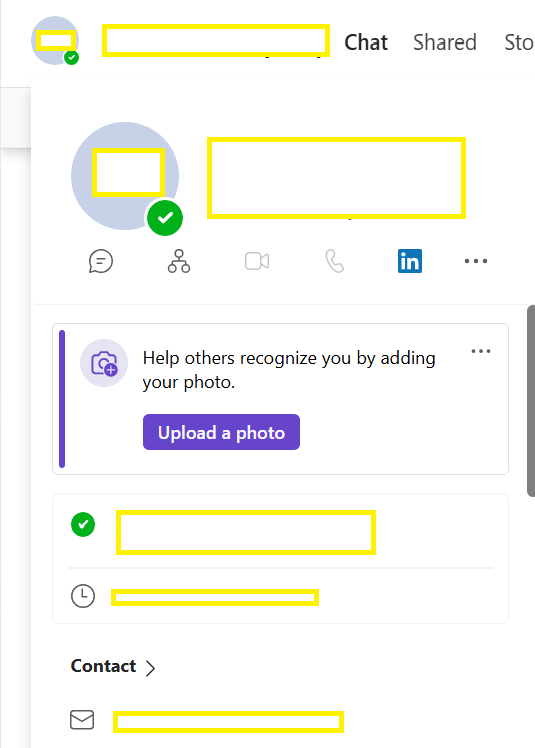Select the large profile avatar circle
This screenshot has height=748, width=535.
pos(125,176)
